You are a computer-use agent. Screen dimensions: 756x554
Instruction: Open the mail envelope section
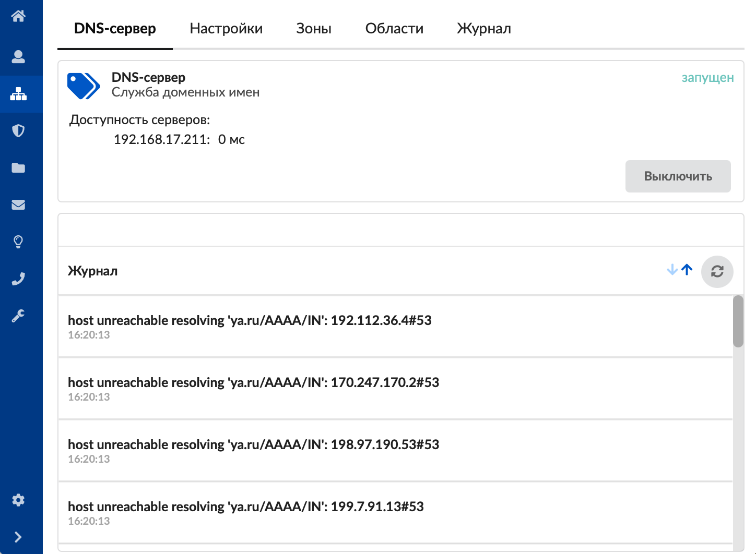pyautogui.click(x=18, y=204)
